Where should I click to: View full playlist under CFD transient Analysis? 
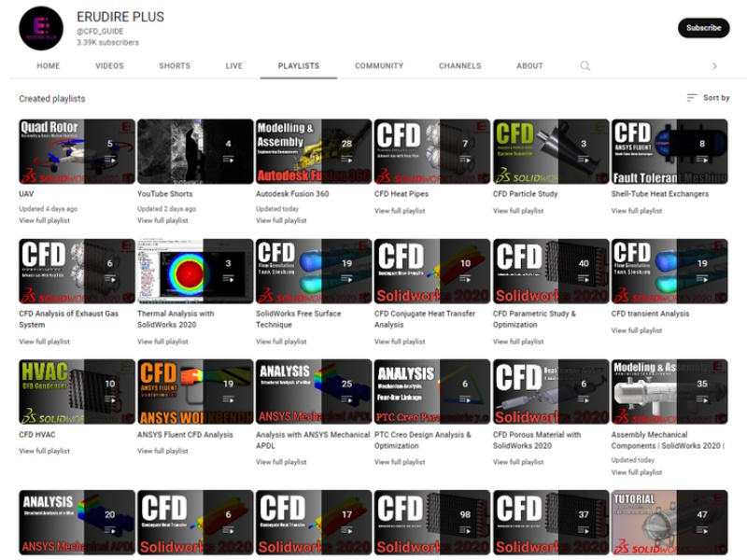click(636, 330)
